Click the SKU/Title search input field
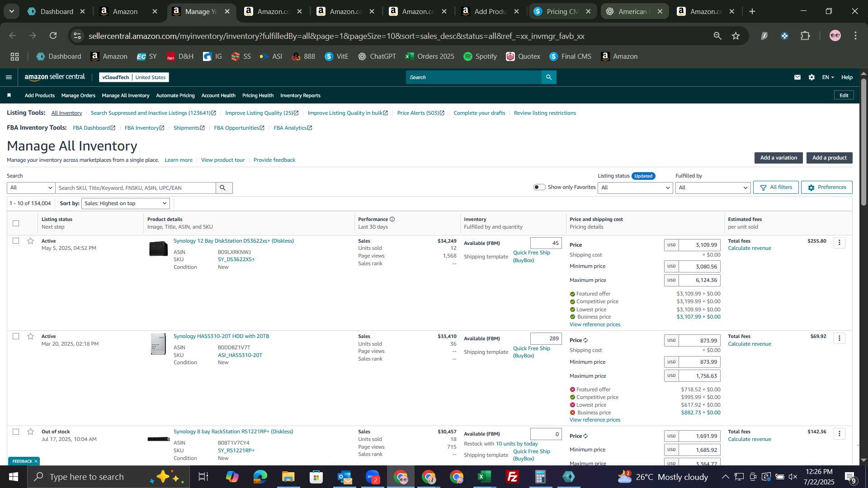 tap(136, 188)
